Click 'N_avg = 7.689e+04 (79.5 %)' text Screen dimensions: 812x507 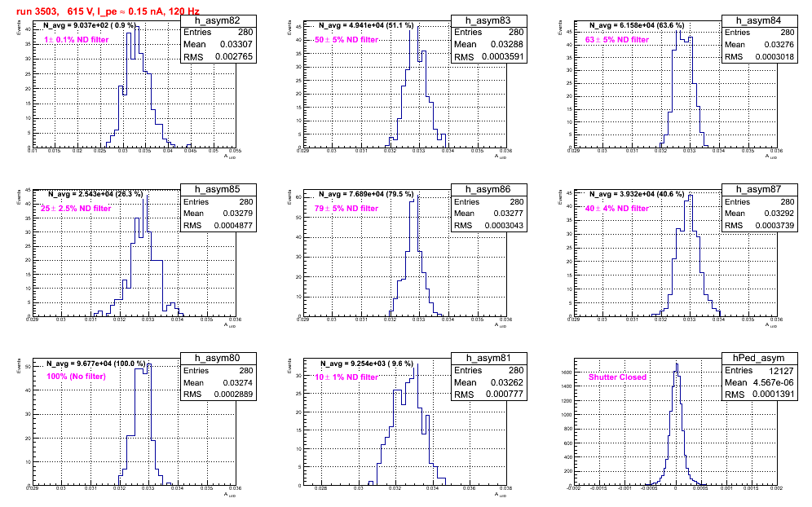point(366,194)
